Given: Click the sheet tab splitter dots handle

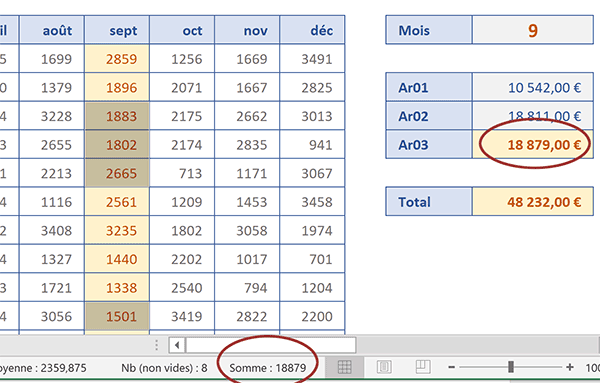Looking at the screenshot, I should pyautogui.click(x=156, y=345).
